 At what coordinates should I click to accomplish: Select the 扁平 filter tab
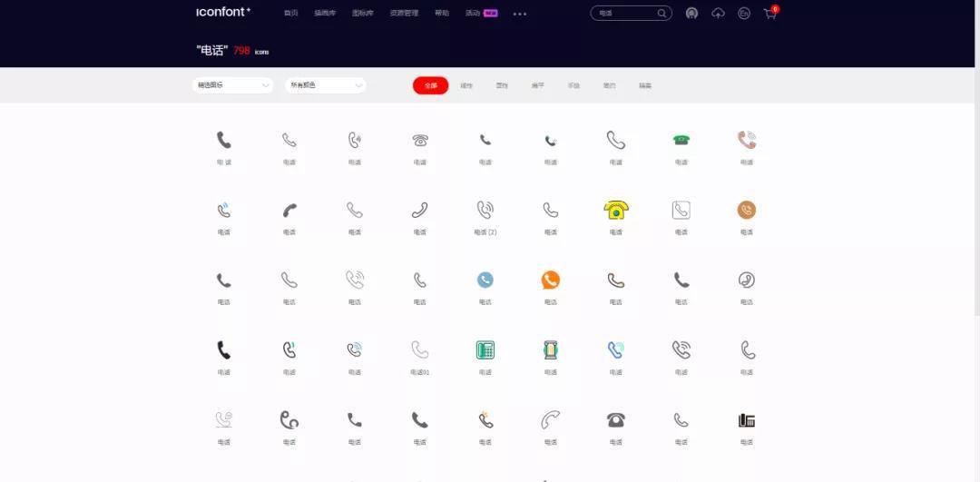click(x=538, y=85)
